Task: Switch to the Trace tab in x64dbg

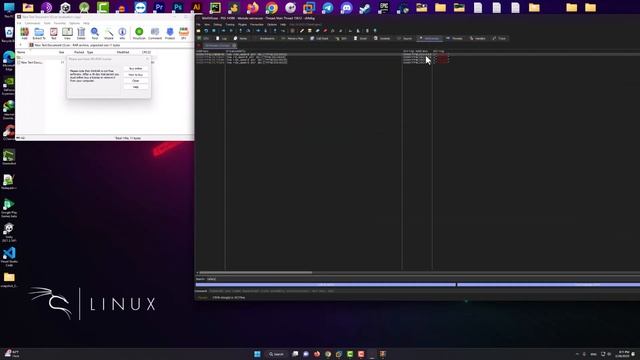Action: (499, 38)
